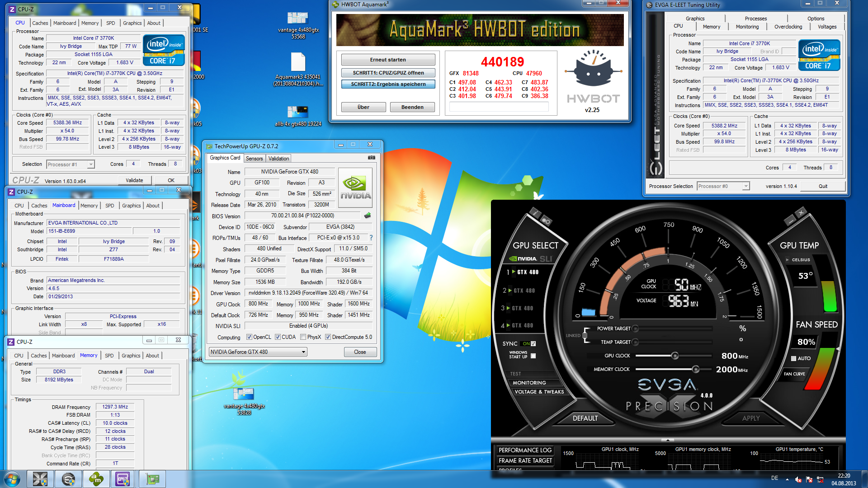Toggle Celsius temperature unit arrow

pyautogui.click(x=787, y=260)
